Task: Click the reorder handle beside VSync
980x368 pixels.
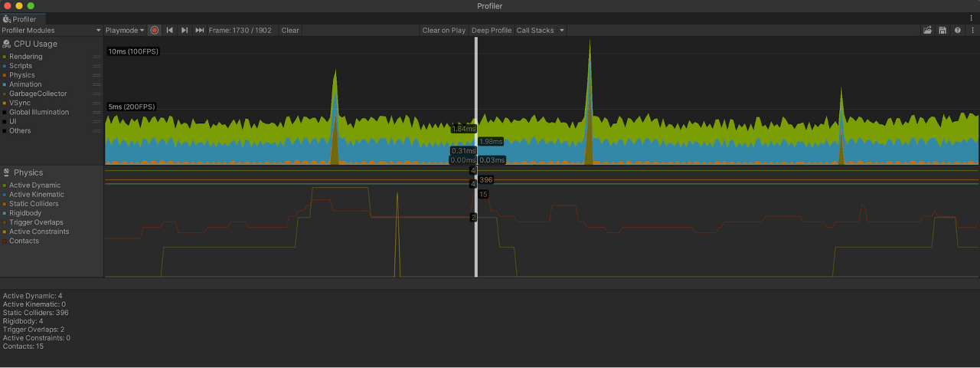Action: (97, 103)
